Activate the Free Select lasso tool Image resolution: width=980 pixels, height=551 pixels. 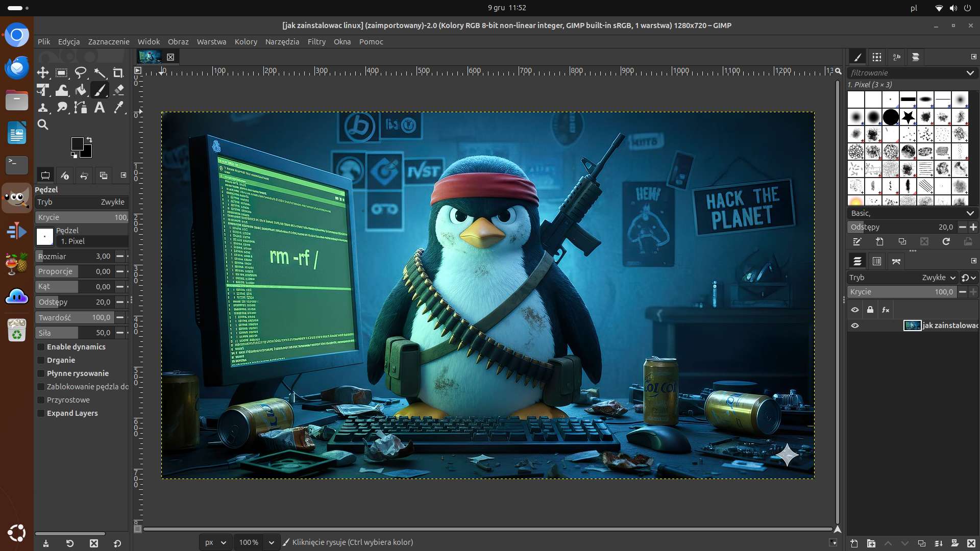tap(81, 73)
